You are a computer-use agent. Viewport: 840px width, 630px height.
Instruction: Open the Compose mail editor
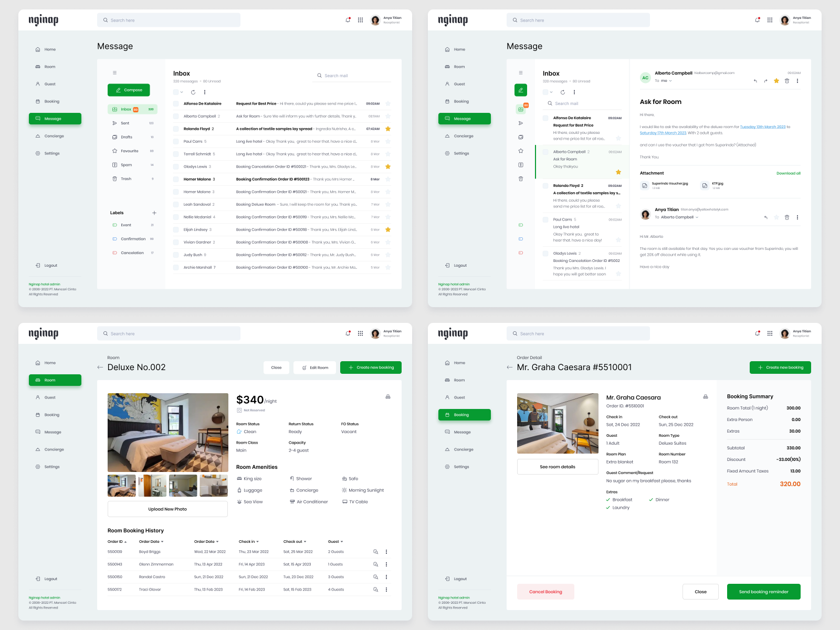point(129,90)
